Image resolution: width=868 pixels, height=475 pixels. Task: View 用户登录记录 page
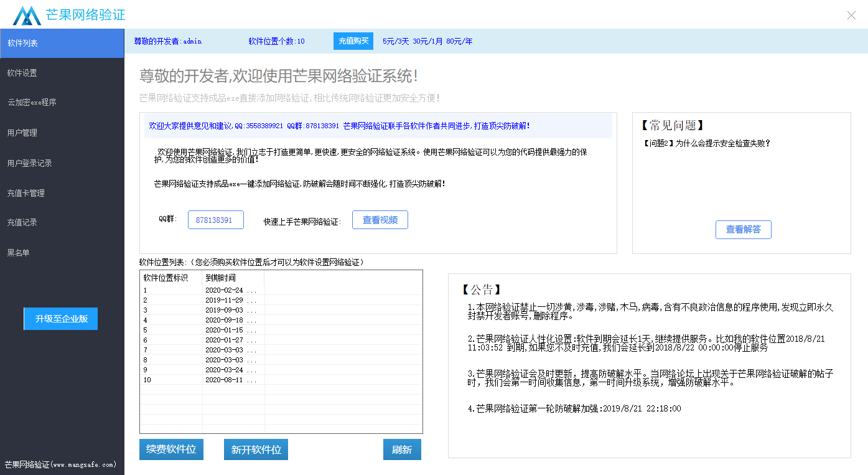62,163
